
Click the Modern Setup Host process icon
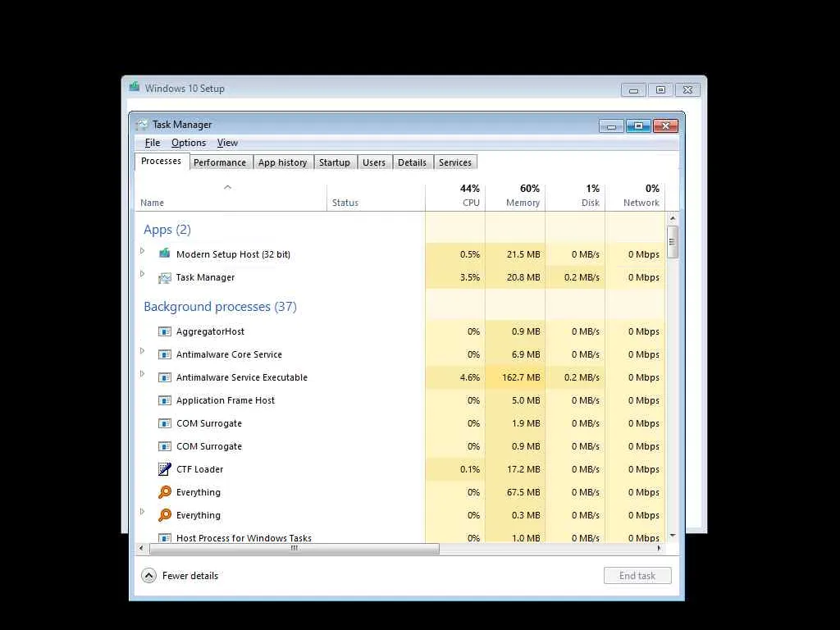pos(164,253)
